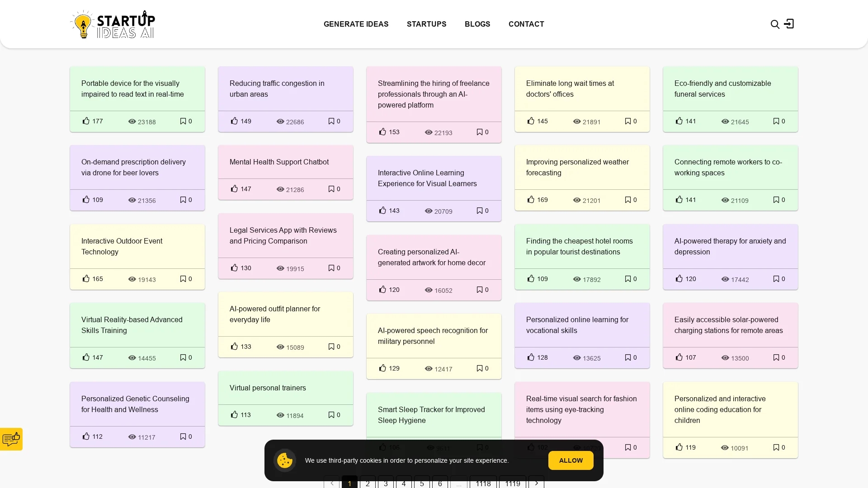Viewport: 868px width, 488px height.
Task: Click the Startup Ideas AI logo
Action: point(113,24)
